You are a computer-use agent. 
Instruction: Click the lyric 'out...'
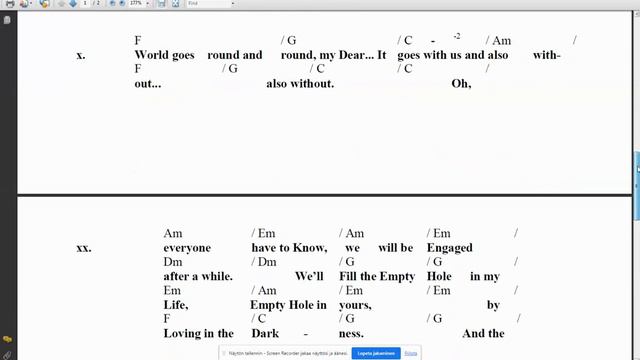coord(148,84)
